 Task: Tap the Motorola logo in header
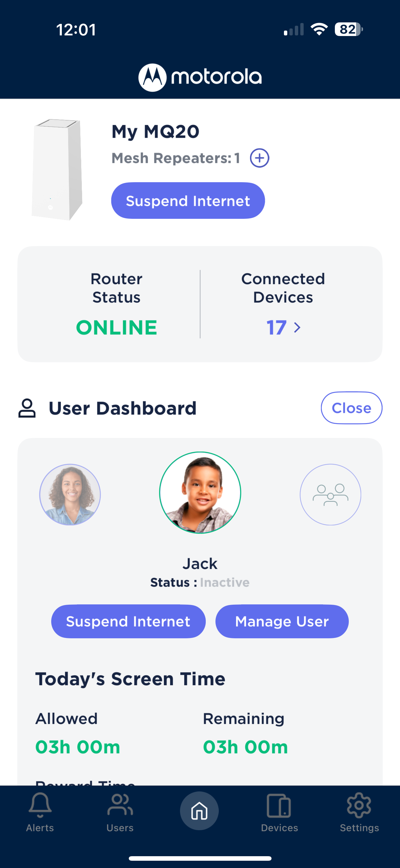[x=200, y=77]
